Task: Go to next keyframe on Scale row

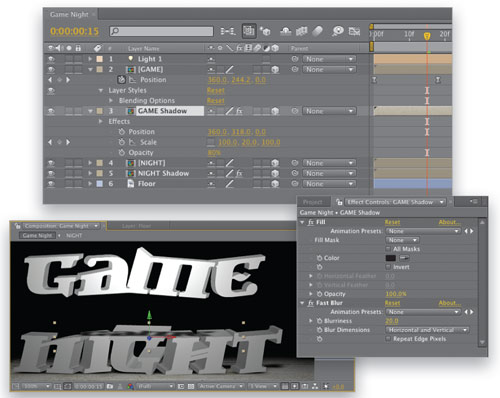Action: pyautogui.click(x=68, y=142)
